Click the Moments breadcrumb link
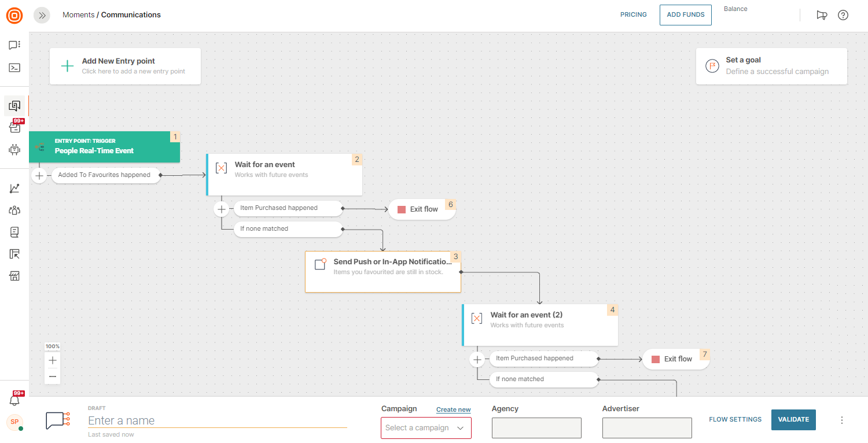868x443 pixels. 78,15
